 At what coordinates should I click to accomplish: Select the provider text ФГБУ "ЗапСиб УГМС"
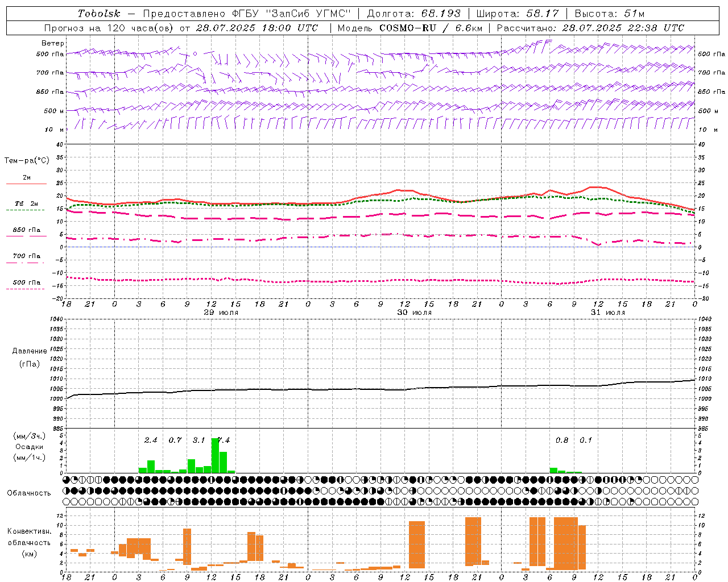point(292,14)
